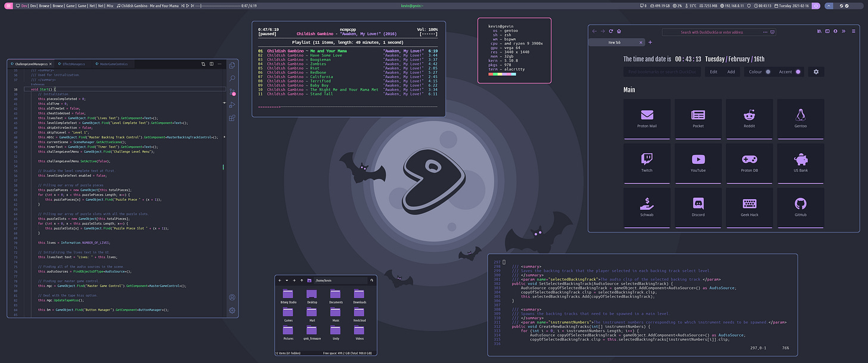Open Proton Mail from the start page tiles
The image size is (868, 363).
point(647,118)
